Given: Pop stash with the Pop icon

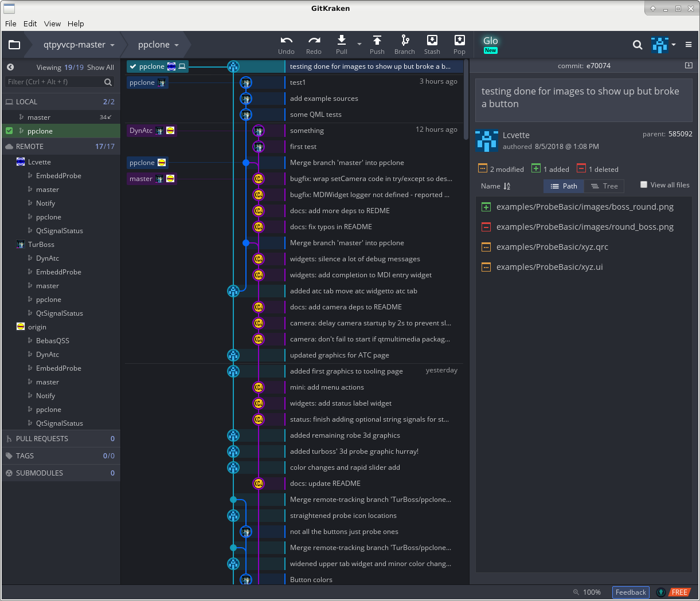Looking at the screenshot, I should 460,40.
